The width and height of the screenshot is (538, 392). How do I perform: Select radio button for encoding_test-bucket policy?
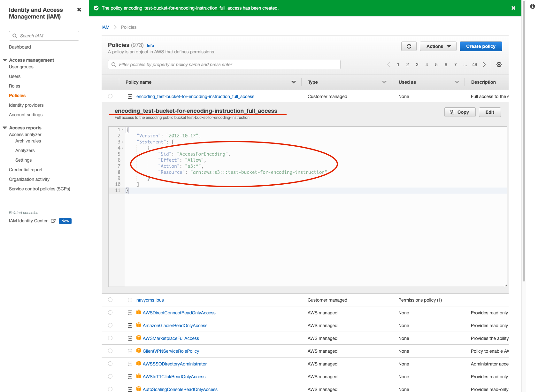(110, 96)
